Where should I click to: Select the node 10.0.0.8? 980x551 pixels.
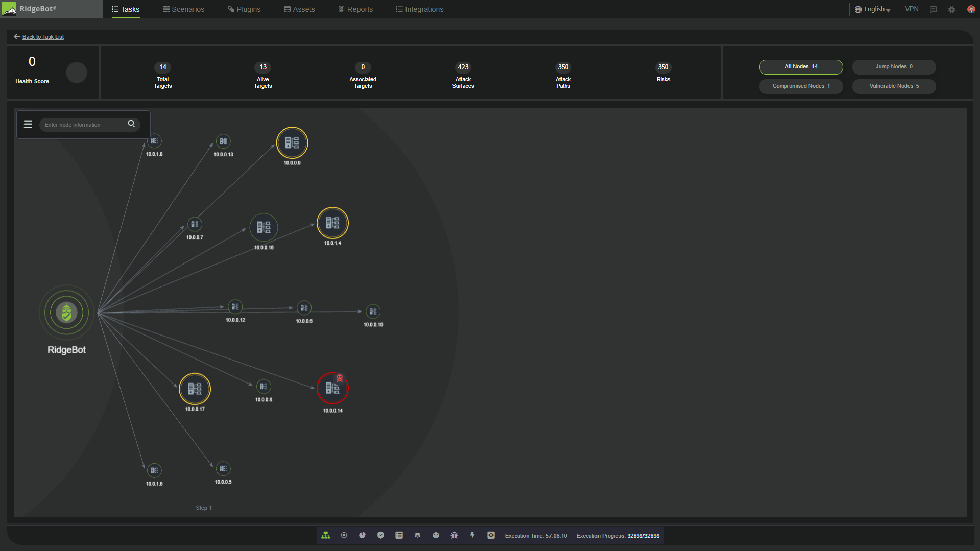tap(264, 387)
